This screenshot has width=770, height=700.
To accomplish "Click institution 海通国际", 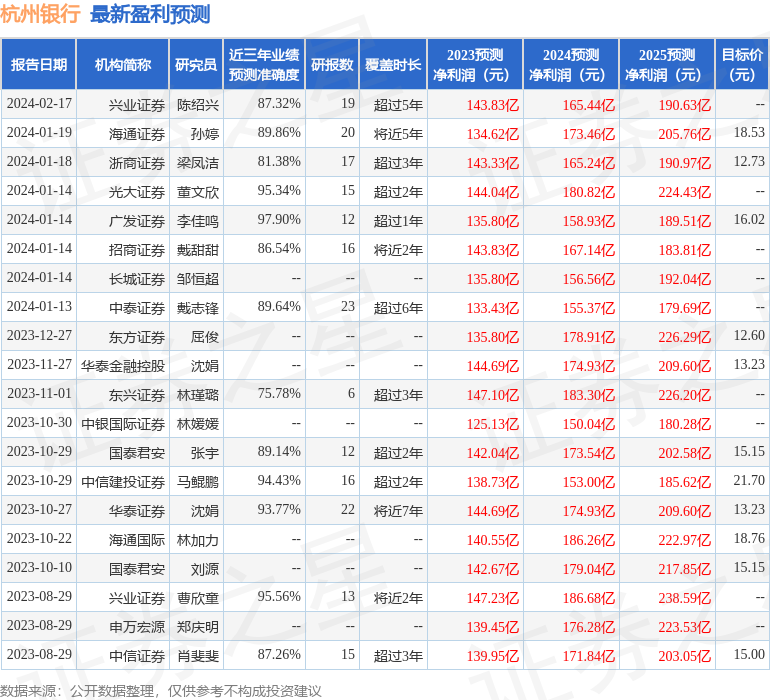I will (137, 540).
